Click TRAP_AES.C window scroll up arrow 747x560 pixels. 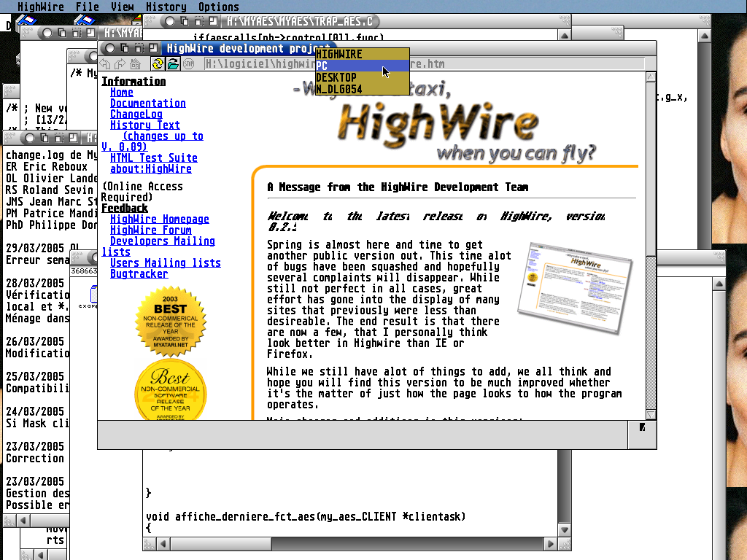point(565,35)
